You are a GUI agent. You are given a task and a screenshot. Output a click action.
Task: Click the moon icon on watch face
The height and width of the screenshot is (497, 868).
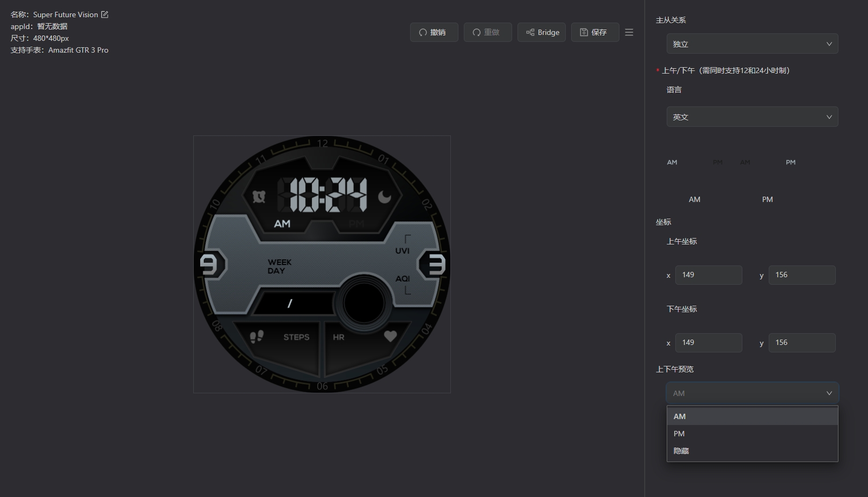tap(384, 197)
